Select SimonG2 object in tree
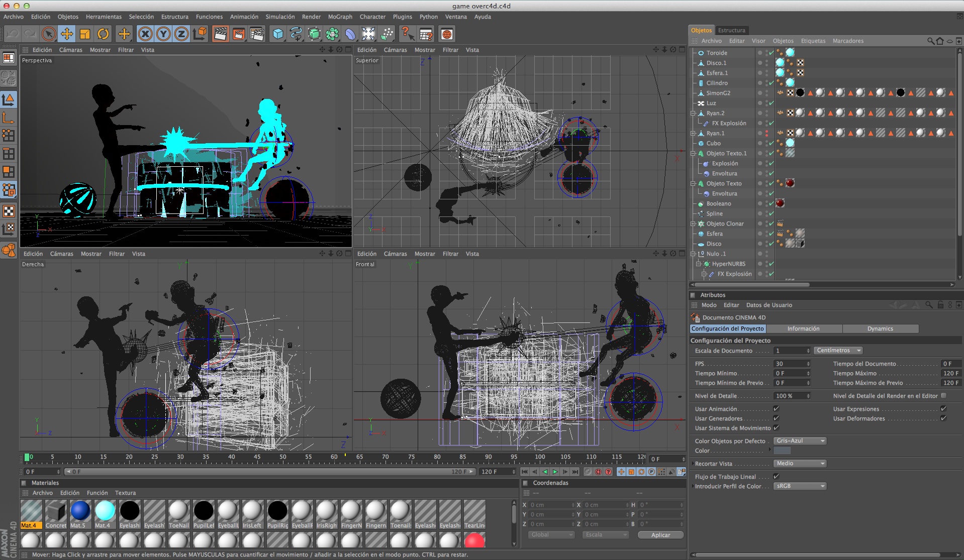The image size is (964, 560). coord(718,93)
